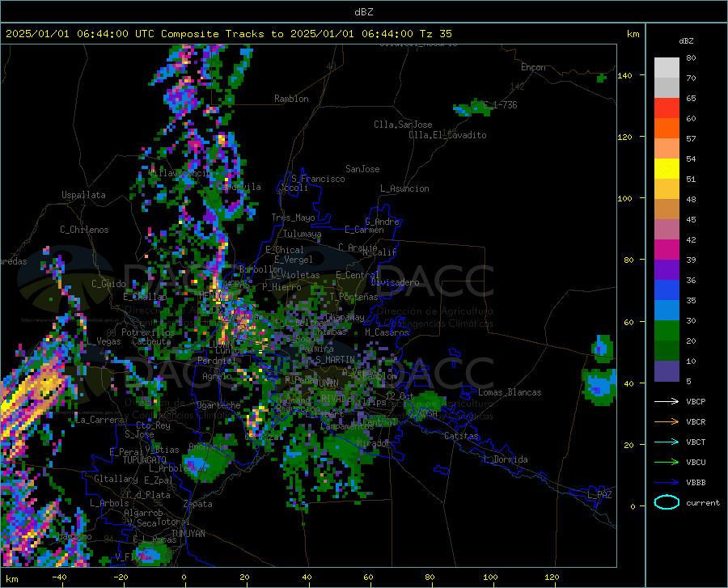The height and width of the screenshot is (588, 728).
Task: Click the TUNUYAN map label
Action: [x=188, y=534]
